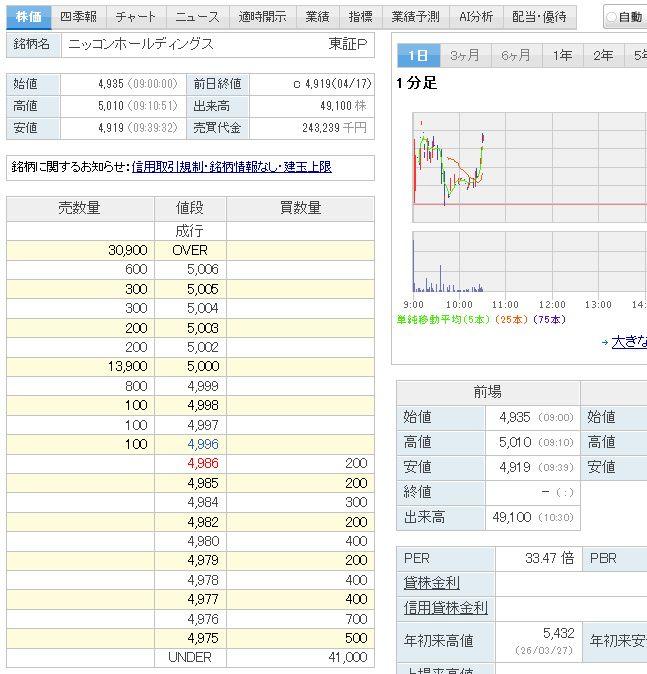Click the 4,997 ask price
This screenshot has width=647, height=674.
(202, 425)
